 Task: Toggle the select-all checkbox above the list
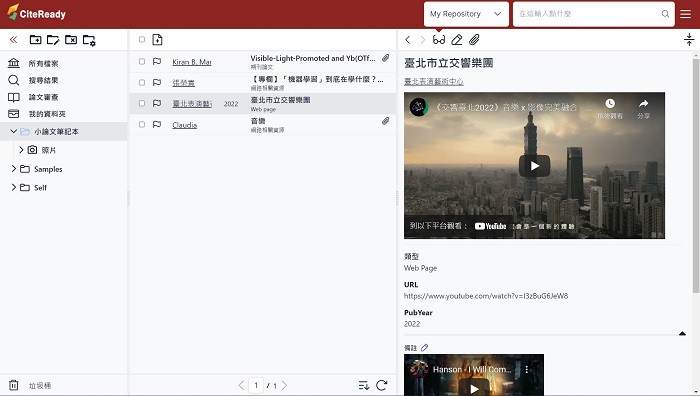click(x=142, y=40)
